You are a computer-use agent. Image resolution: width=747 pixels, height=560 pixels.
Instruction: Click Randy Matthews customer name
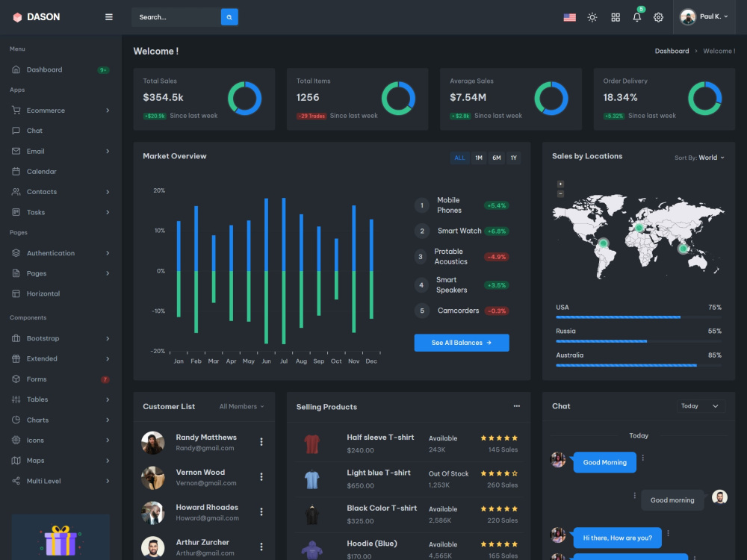[206, 437]
